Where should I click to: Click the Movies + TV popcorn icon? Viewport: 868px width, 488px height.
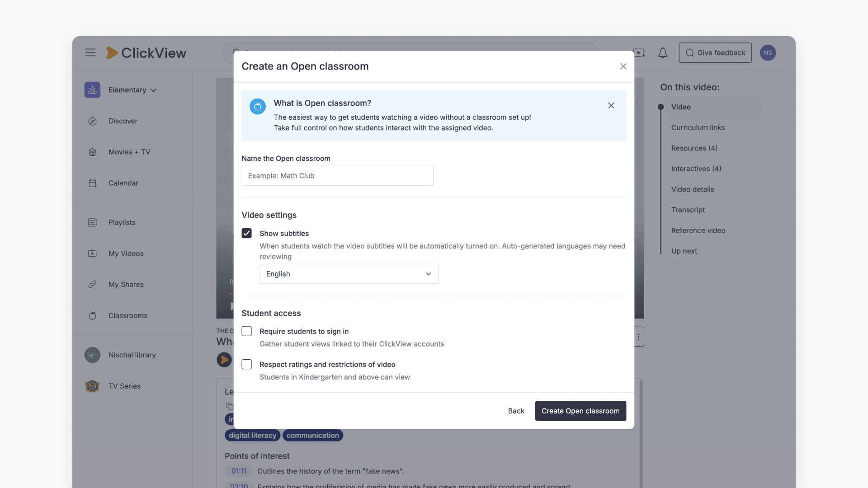92,152
